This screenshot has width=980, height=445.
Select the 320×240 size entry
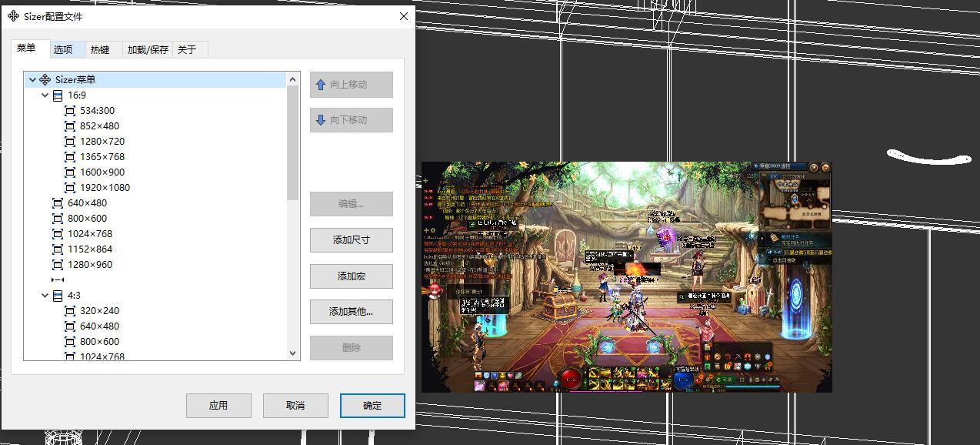coord(99,311)
